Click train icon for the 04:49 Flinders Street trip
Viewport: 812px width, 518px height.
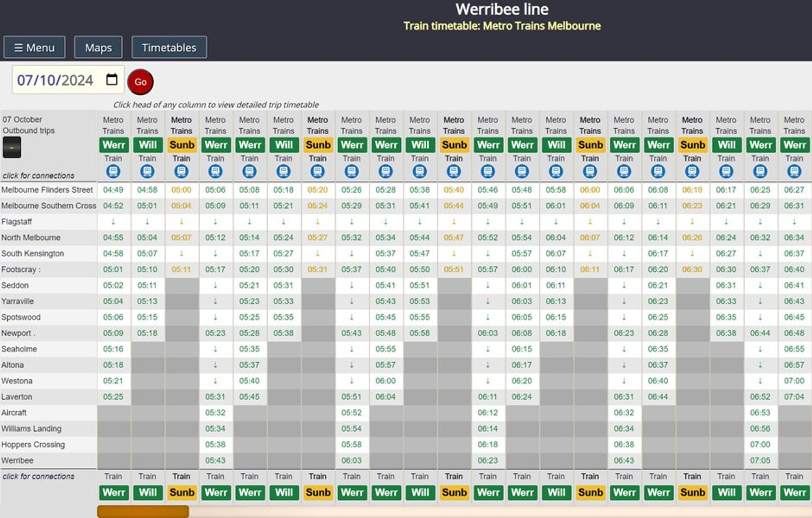click(x=113, y=172)
